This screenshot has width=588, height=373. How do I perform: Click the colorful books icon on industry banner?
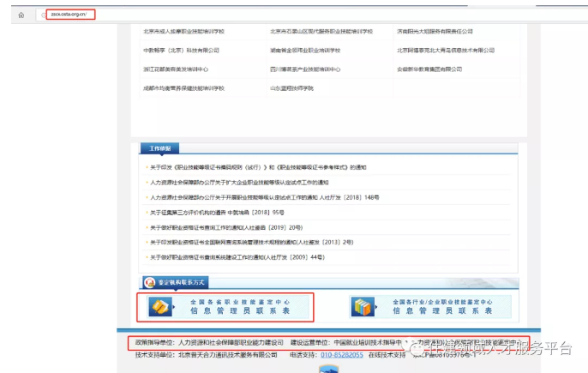(x=363, y=307)
